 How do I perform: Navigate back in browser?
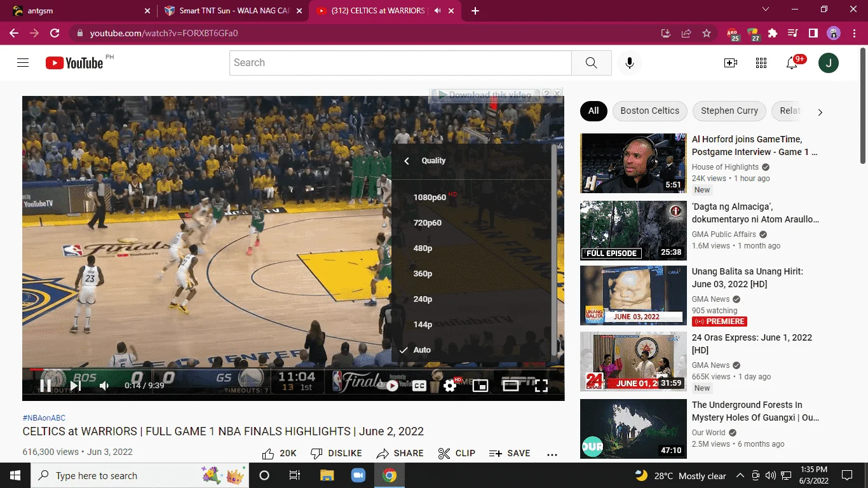tap(14, 33)
